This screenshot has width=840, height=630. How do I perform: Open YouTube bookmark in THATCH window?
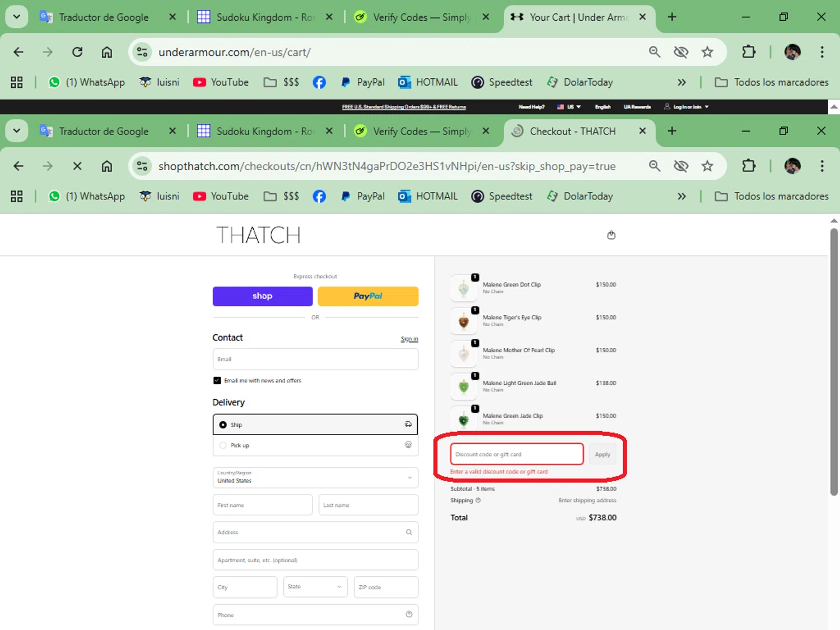click(x=221, y=197)
